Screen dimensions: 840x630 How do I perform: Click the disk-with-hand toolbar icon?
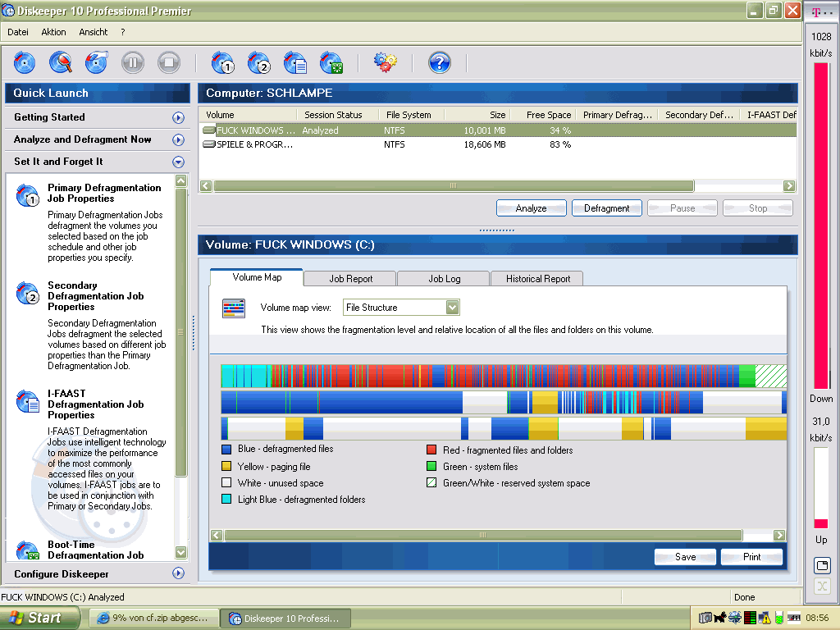point(97,62)
